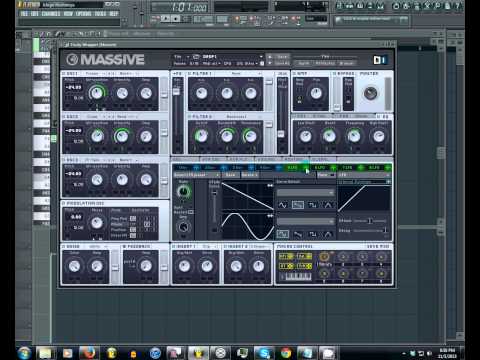Open Windows Explorer from the taskbar
This screenshot has width=480, height=360.
tap(46, 353)
